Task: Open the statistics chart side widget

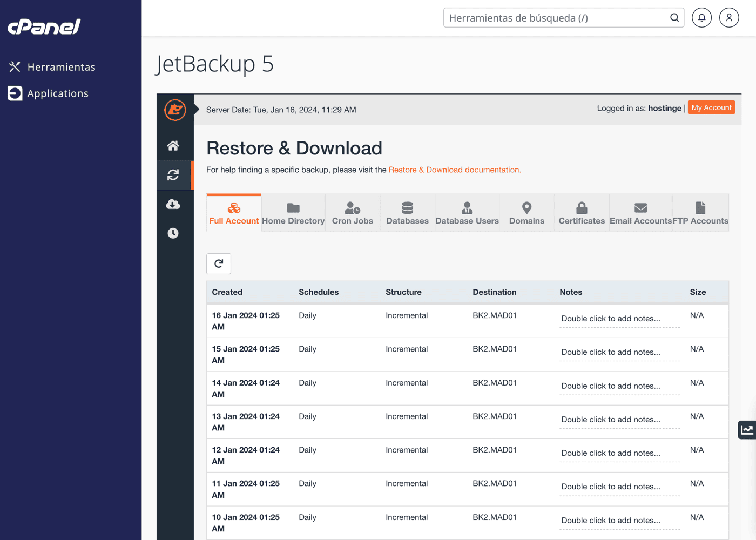Action: [747, 430]
